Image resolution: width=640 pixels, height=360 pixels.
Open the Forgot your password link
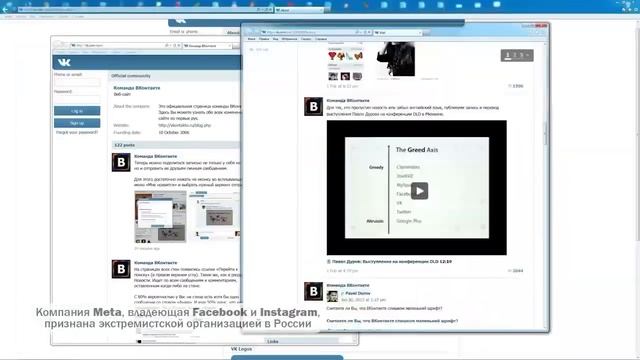click(77, 132)
